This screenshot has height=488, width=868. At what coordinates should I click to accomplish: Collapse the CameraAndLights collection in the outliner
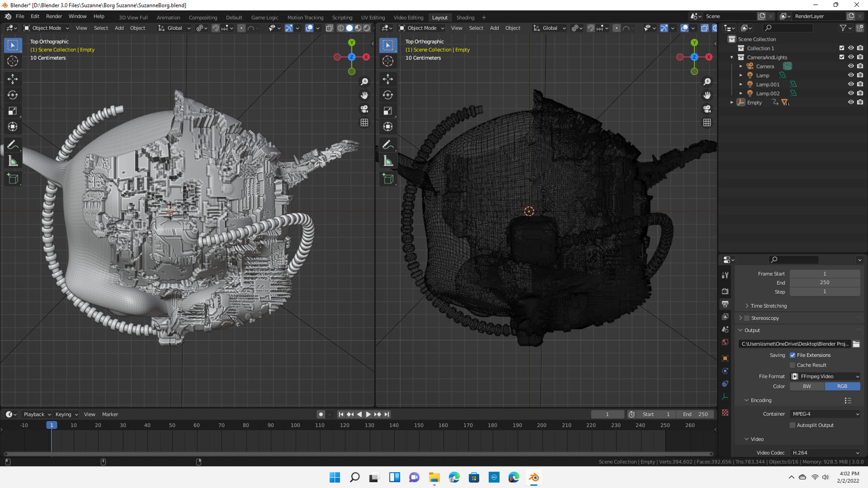(732, 57)
